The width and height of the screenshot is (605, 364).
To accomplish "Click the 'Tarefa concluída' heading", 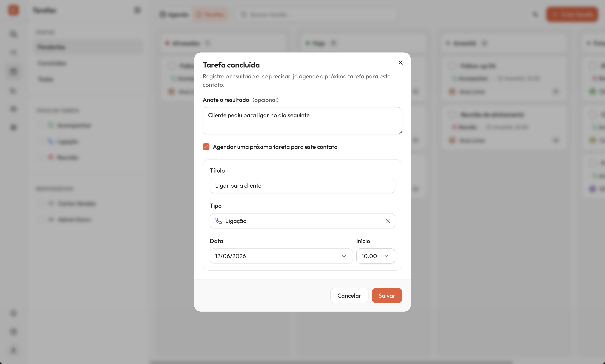I will (x=231, y=65).
